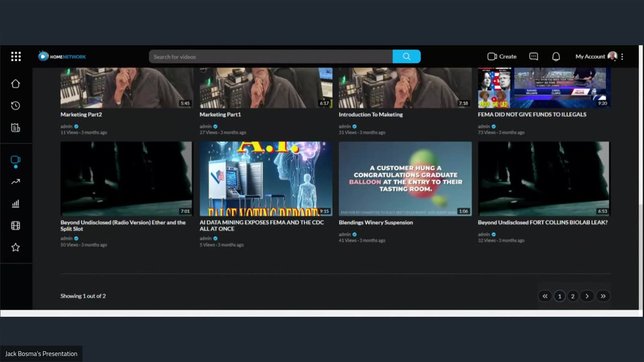This screenshot has height=362, width=644.
Task: Click AI DATA MINING EXPOSES FEMA title
Action: (x=262, y=225)
